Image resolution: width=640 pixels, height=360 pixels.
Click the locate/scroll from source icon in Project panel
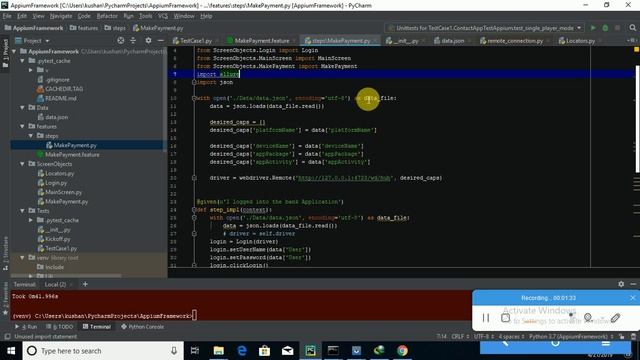pyautogui.click(x=121, y=40)
